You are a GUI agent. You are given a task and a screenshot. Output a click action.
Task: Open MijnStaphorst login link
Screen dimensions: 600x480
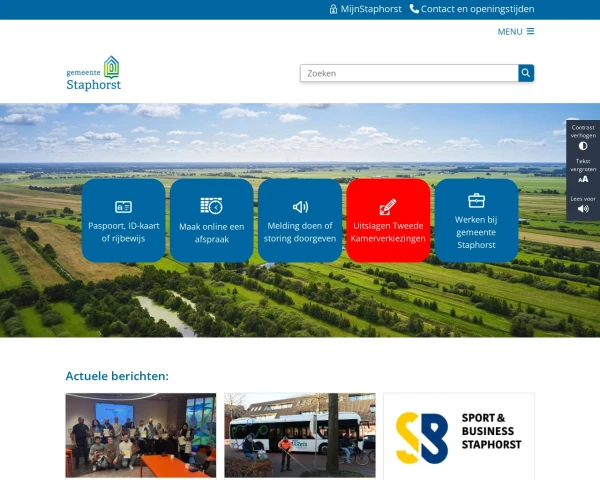[365, 9]
